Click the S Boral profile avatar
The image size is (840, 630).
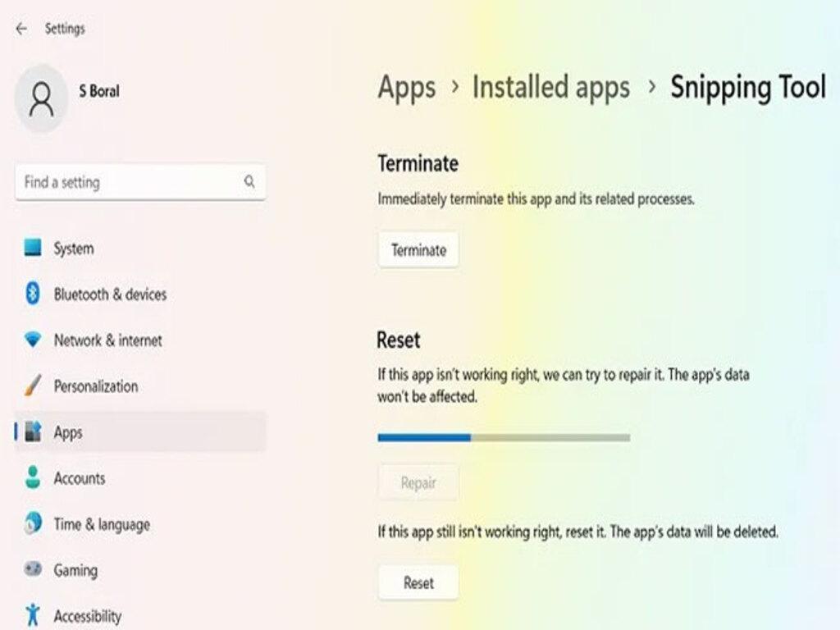point(41,99)
